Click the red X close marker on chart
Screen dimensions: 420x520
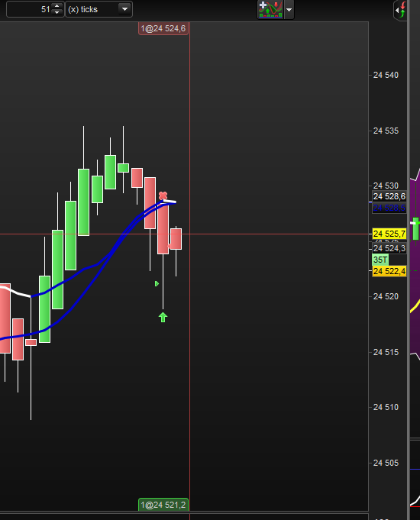(163, 195)
